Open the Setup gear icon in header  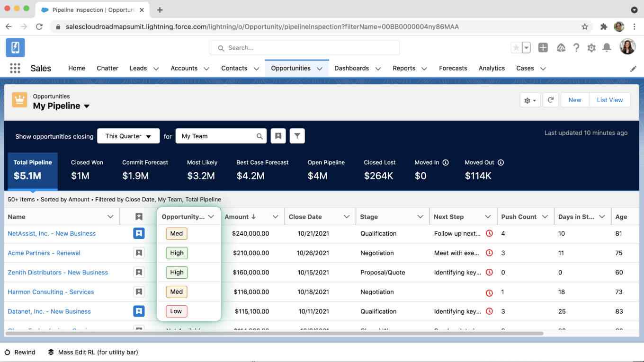coord(591,48)
